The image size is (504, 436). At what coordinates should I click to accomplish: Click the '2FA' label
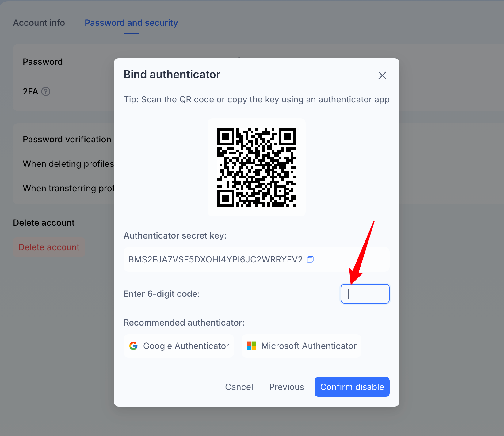point(30,91)
